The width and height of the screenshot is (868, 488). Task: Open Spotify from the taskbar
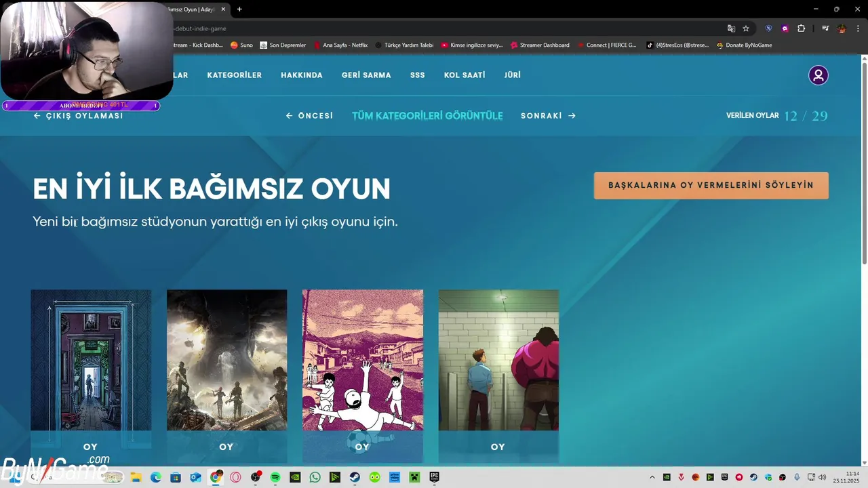[x=275, y=477]
